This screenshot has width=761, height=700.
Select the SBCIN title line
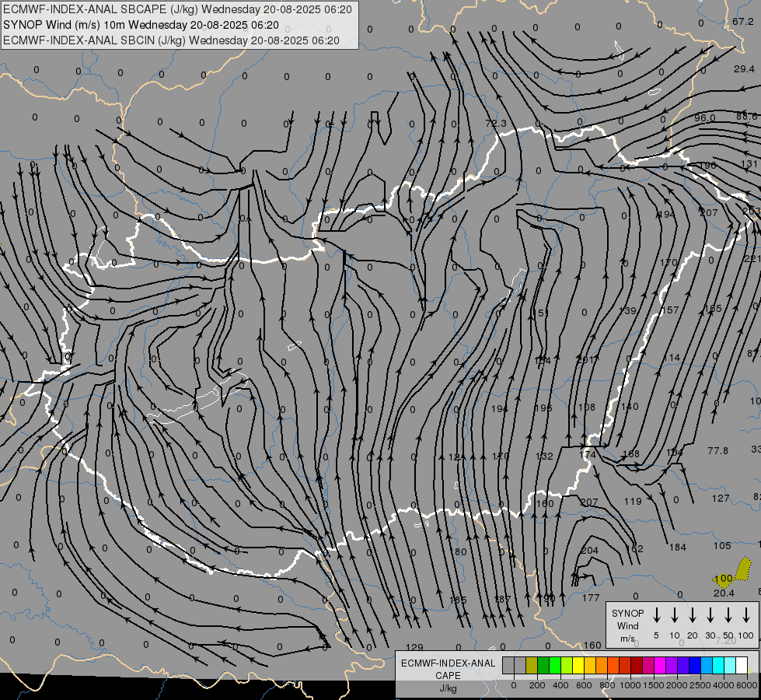[x=171, y=40]
